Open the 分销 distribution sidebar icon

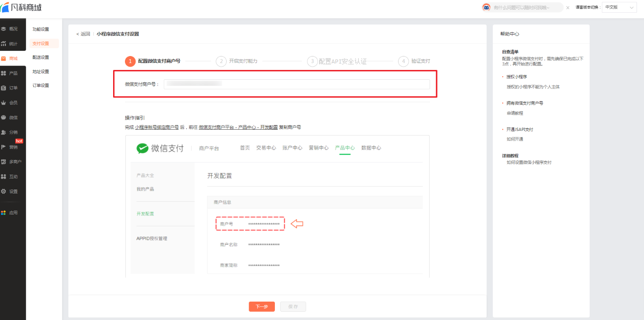click(x=4, y=132)
